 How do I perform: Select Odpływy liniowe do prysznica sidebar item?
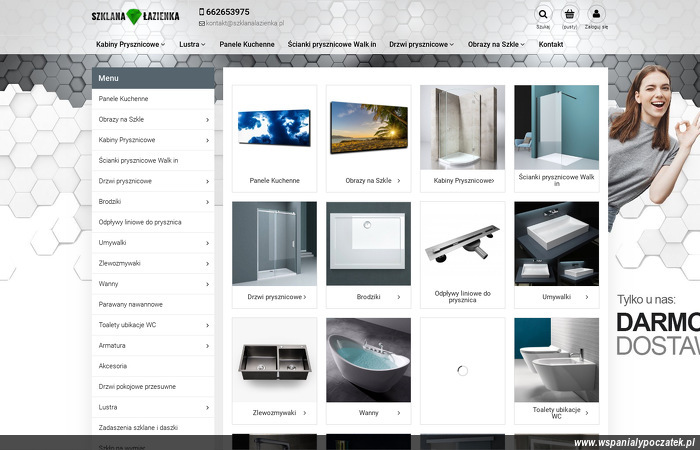(153, 222)
